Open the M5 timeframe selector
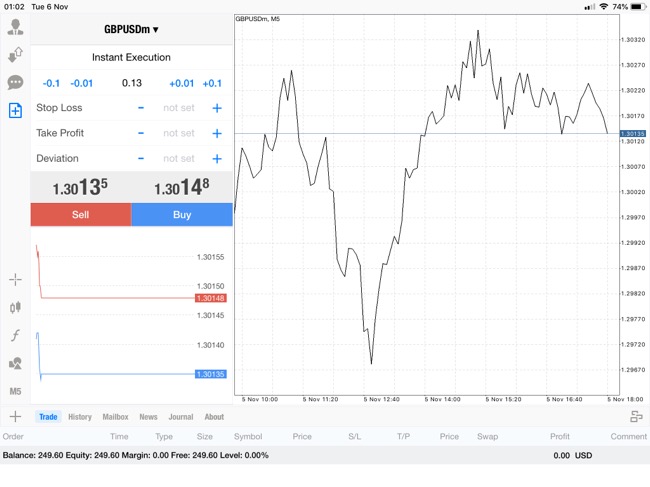Viewport: 650px width, 487px height. pyautogui.click(x=15, y=391)
